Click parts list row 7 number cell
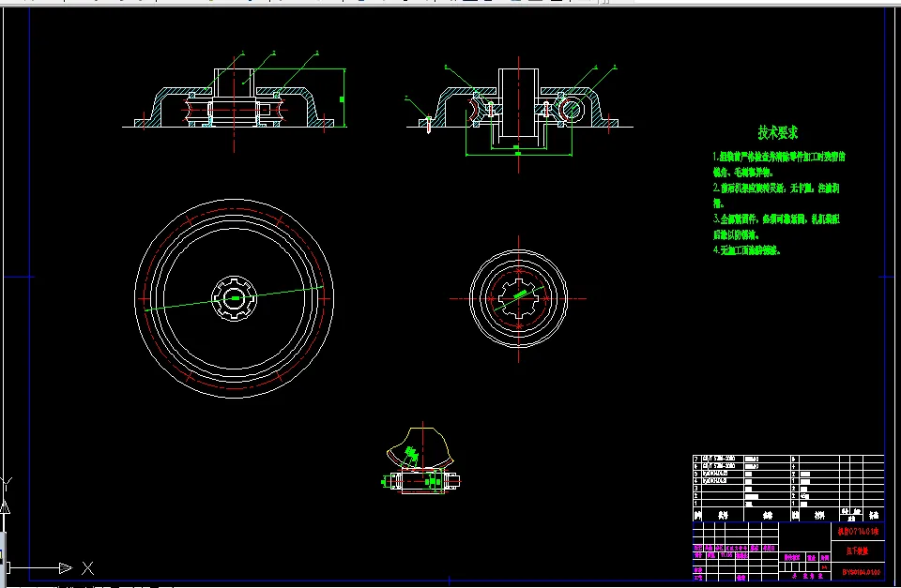 tap(695, 460)
